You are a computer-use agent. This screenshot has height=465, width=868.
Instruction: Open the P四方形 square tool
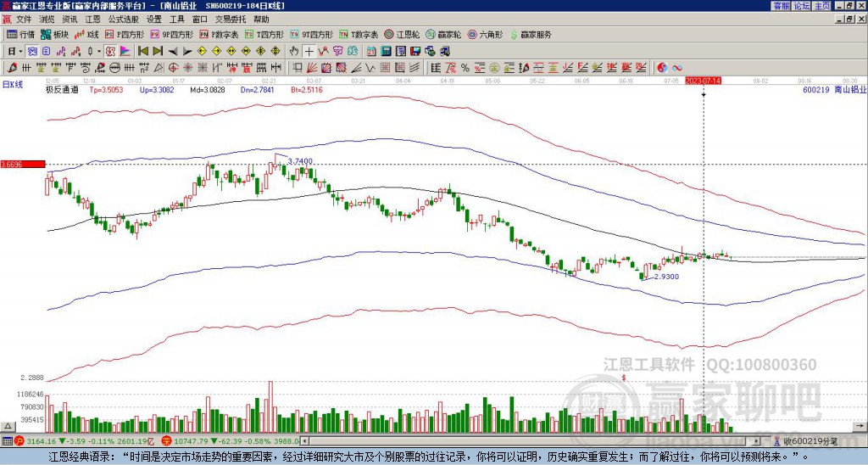[125, 35]
